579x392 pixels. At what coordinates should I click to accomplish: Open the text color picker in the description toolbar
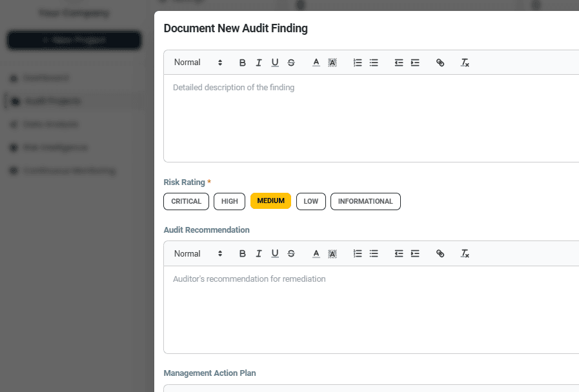[x=316, y=62]
